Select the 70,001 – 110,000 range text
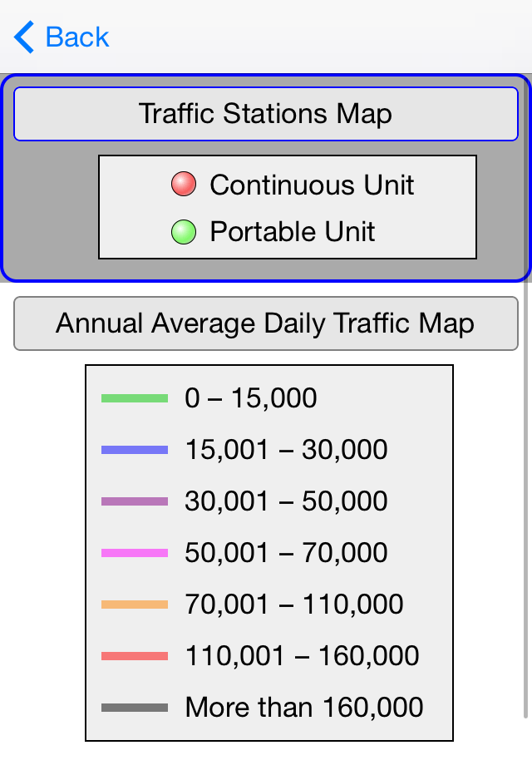 coord(294,605)
